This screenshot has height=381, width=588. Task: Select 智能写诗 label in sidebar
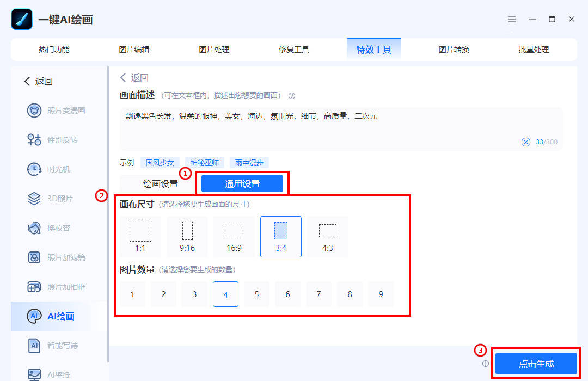63,346
